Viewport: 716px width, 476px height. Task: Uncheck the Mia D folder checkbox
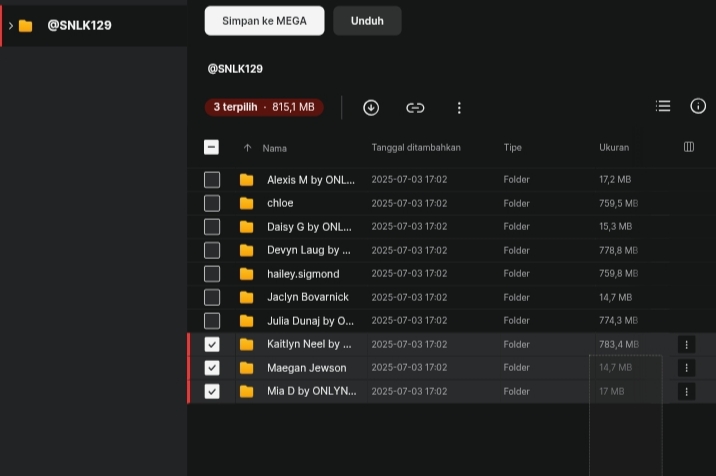(212, 391)
